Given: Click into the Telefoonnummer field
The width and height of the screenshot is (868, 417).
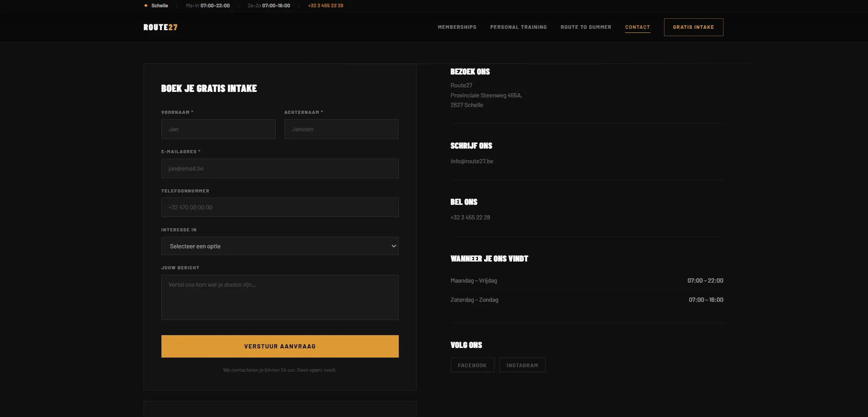Looking at the screenshot, I should coord(280,207).
